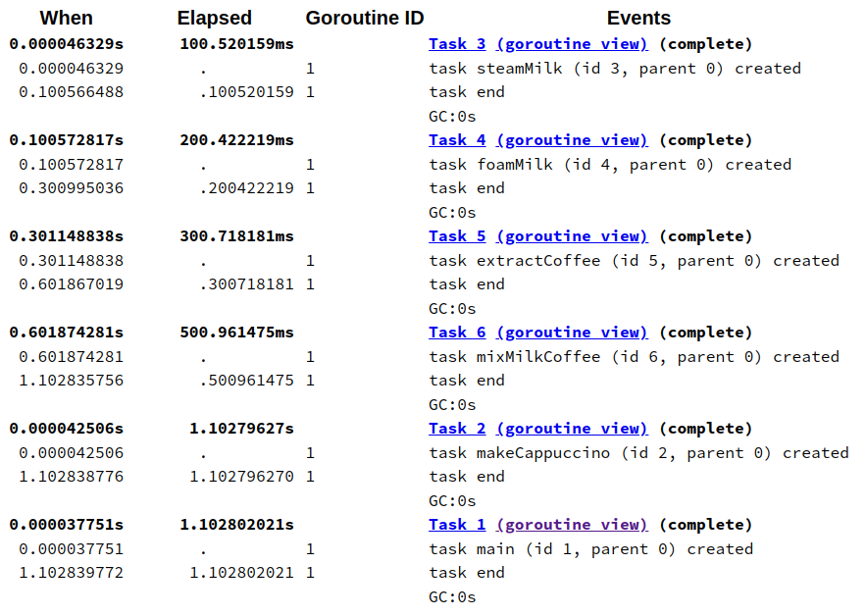Click the Events column header
This screenshot has height=616, width=866.
(638, 19)
